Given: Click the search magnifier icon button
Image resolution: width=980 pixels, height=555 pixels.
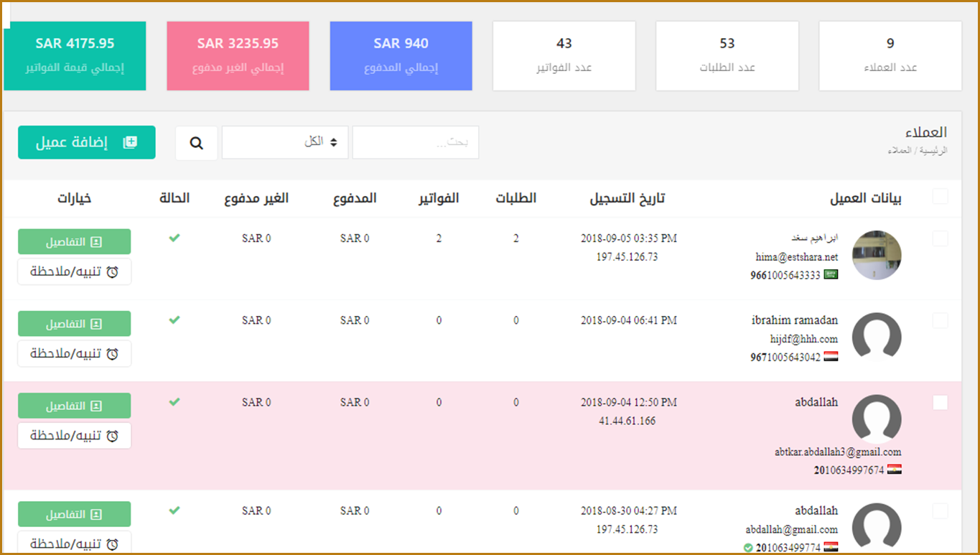Looking at the screenshot, I should click(196, 143).
